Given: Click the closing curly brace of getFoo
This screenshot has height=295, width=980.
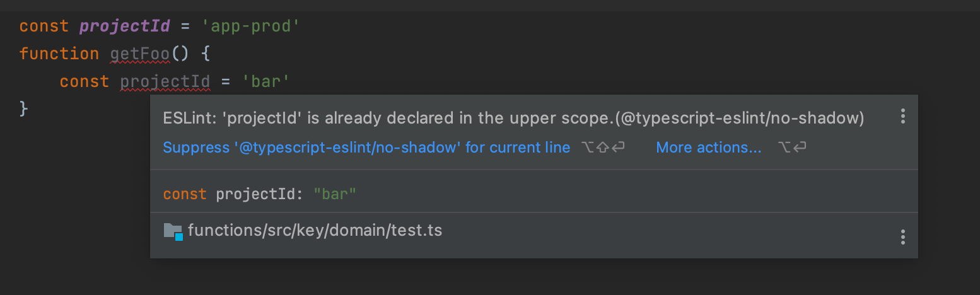Looking at the screenshot, I should point(24,108).
